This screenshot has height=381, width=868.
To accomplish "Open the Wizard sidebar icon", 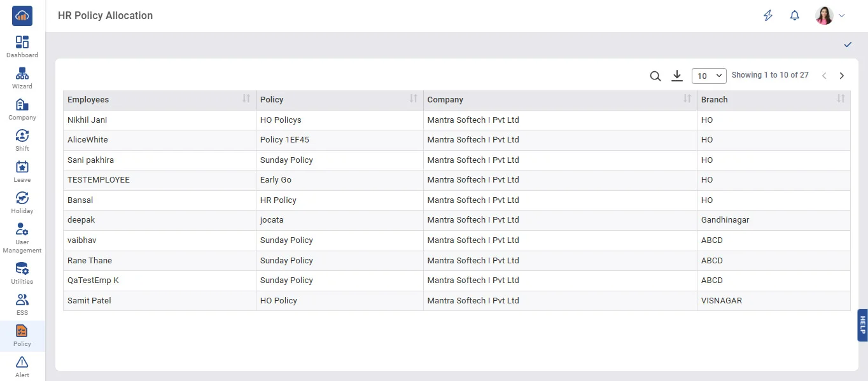I will pyautogui.click(x=22, y=78).
